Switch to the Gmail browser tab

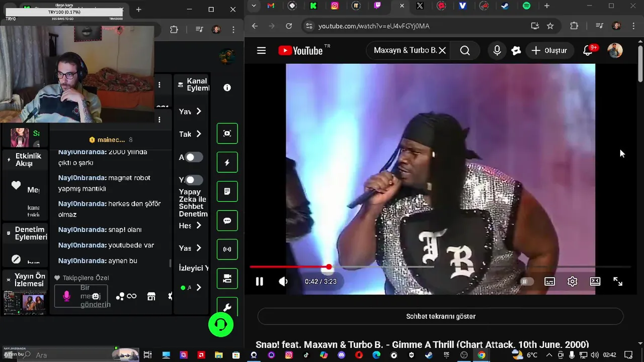coord(271,6)
